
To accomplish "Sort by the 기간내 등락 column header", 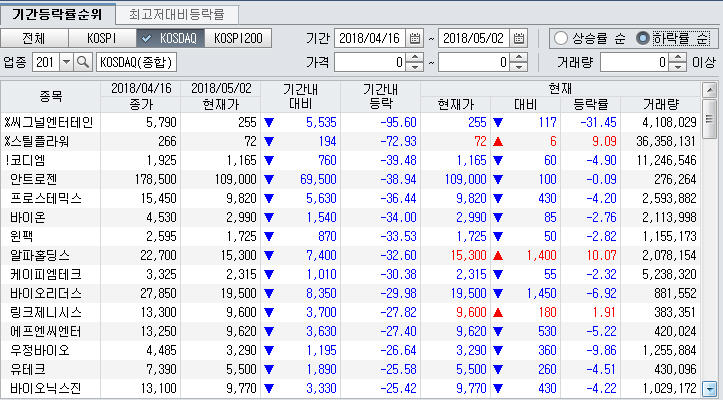I will 380,96.
